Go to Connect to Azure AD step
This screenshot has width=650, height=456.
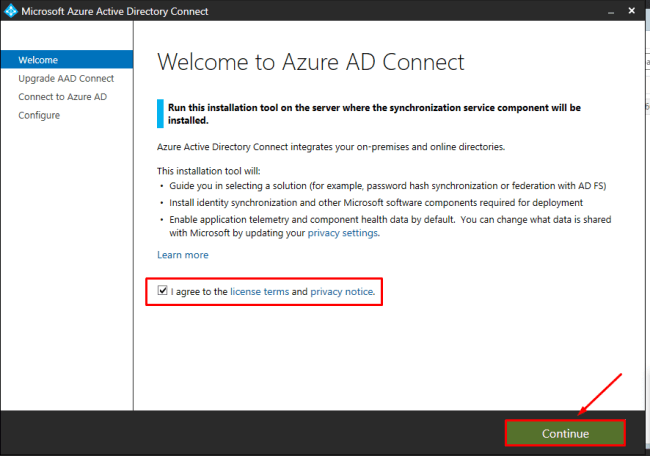(63, 97)
